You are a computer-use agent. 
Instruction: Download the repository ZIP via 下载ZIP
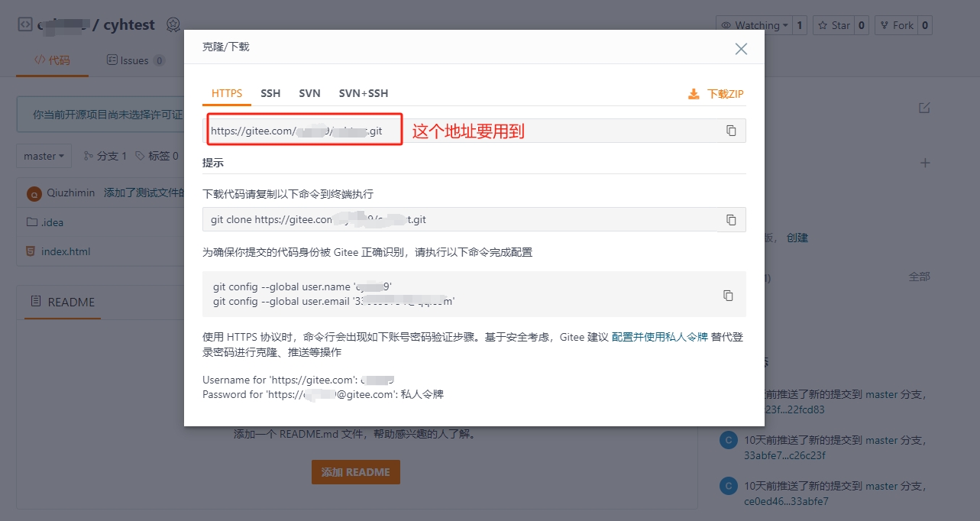(x=716, y=94)
